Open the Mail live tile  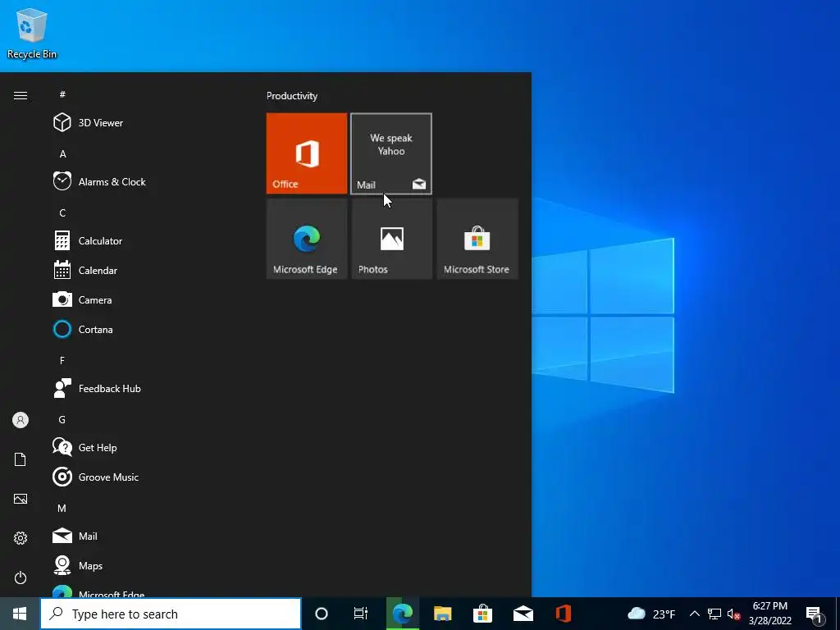tap(391, 153)
